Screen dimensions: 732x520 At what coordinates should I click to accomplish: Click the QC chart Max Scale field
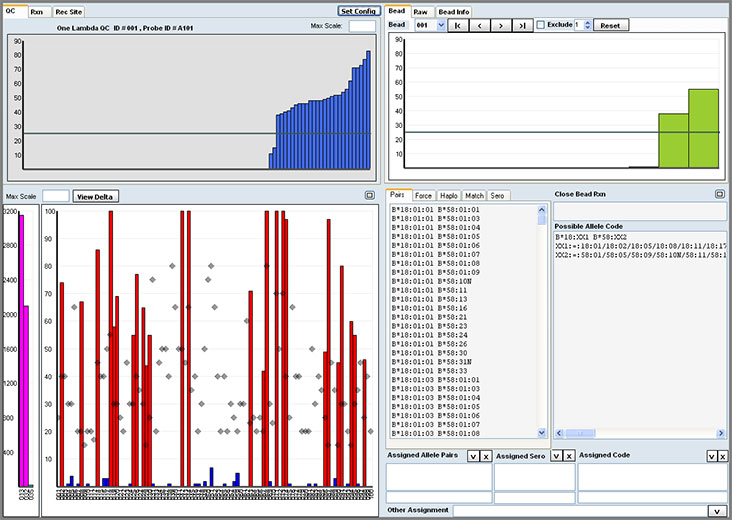pyautogui.click(x=362, y=26)
